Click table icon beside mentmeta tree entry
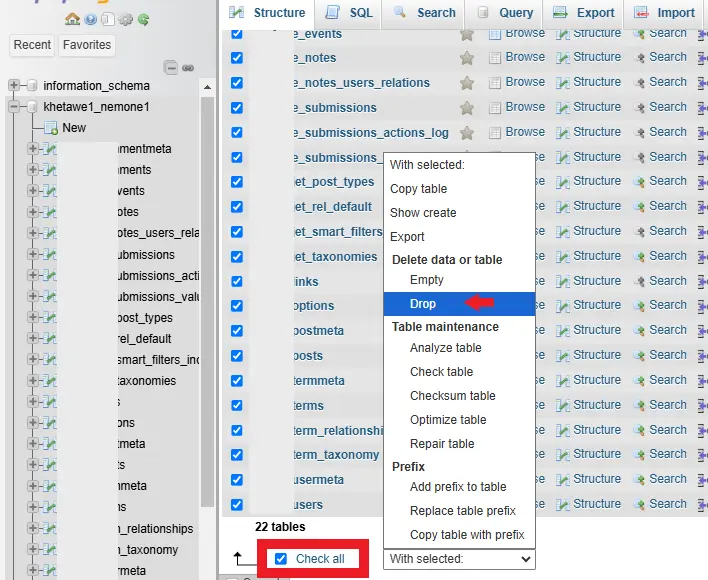Image resolution: width=708 pixels, height=580 pixels. coord(49,149)
